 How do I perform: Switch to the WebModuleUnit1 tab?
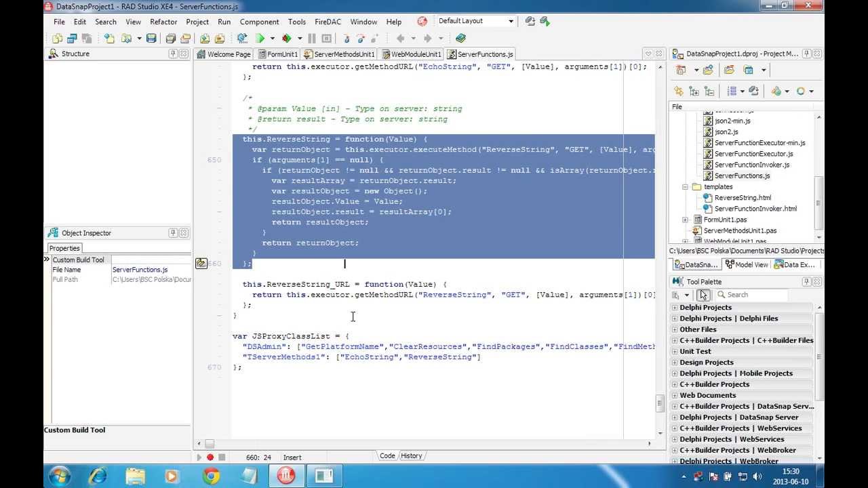point(412,54)
